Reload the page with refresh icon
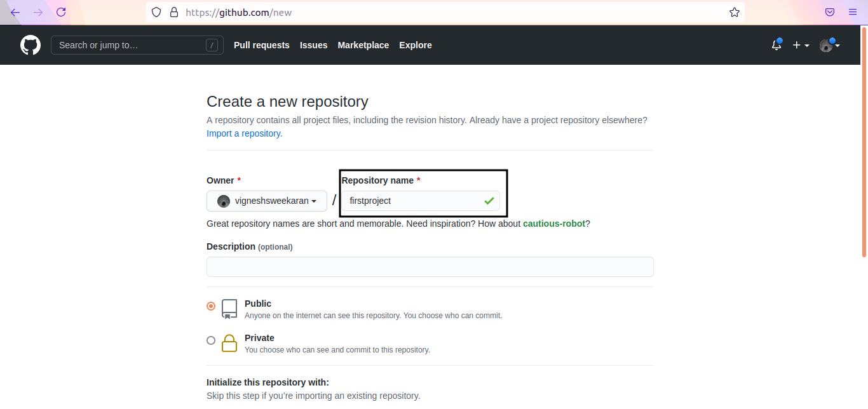Screen dimensions: 868x409 pos(61,12)
